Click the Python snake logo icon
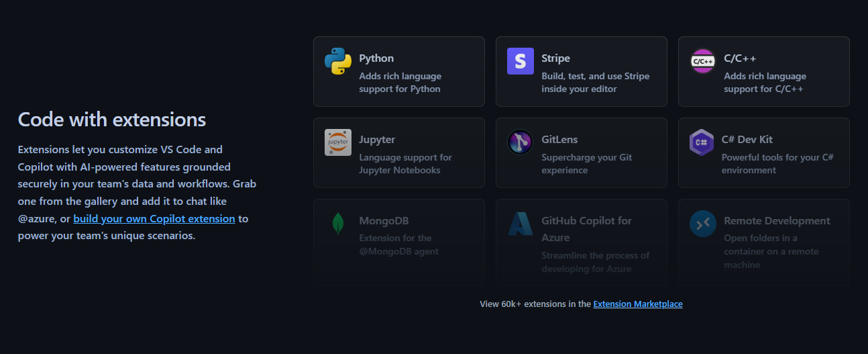The height and width of the screenshot is (354, 868). click(x=338, y=61)
